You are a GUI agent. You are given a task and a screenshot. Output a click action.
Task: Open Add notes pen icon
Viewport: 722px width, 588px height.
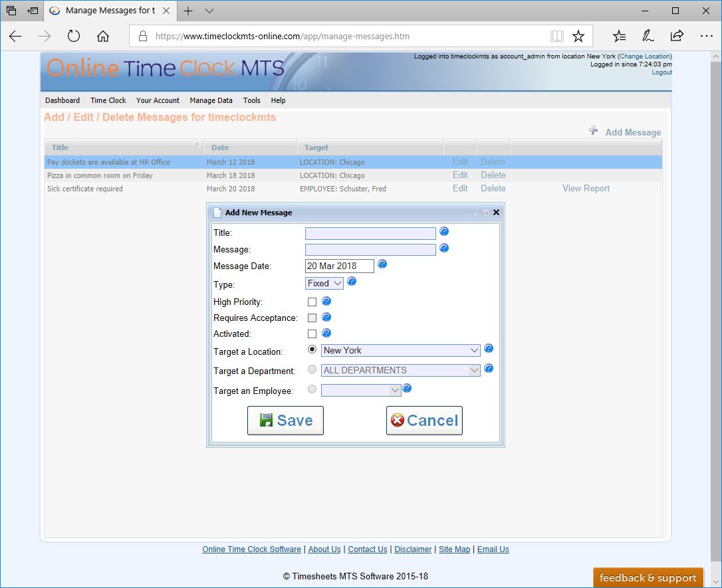coord(648,36)
